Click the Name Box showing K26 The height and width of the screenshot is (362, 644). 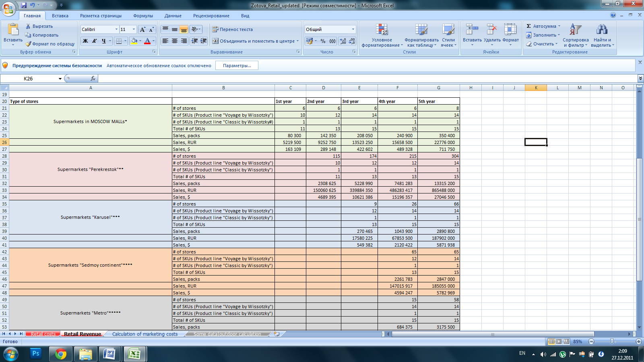click(28, 78)
